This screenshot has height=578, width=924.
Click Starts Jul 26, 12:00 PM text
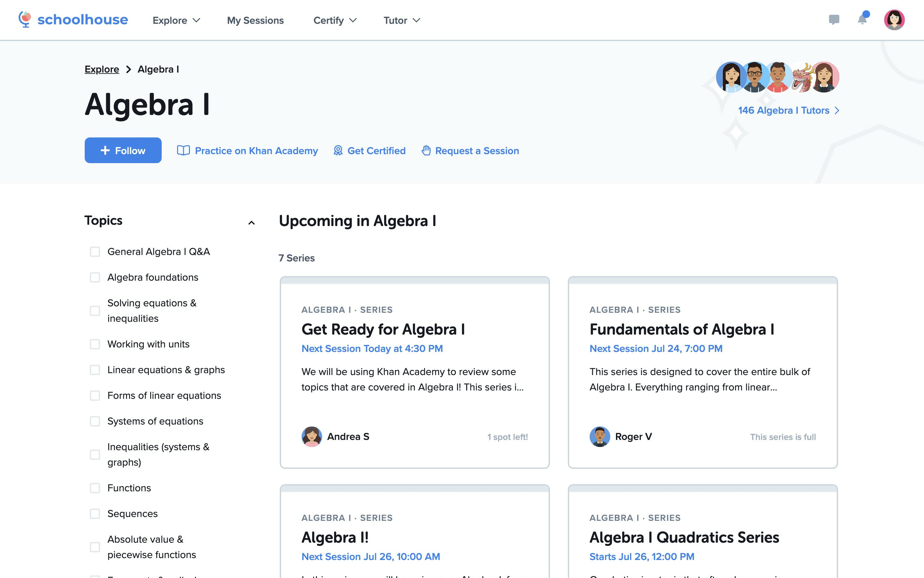641,556
